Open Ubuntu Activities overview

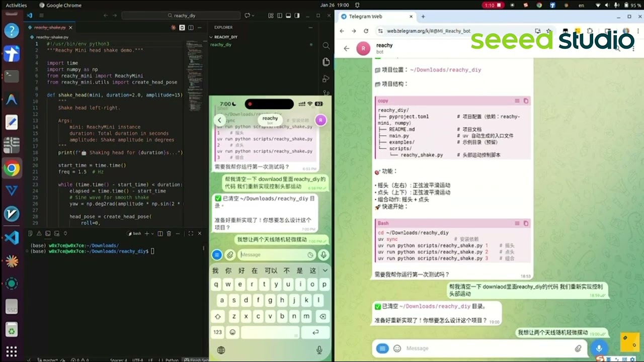(16, 5)
